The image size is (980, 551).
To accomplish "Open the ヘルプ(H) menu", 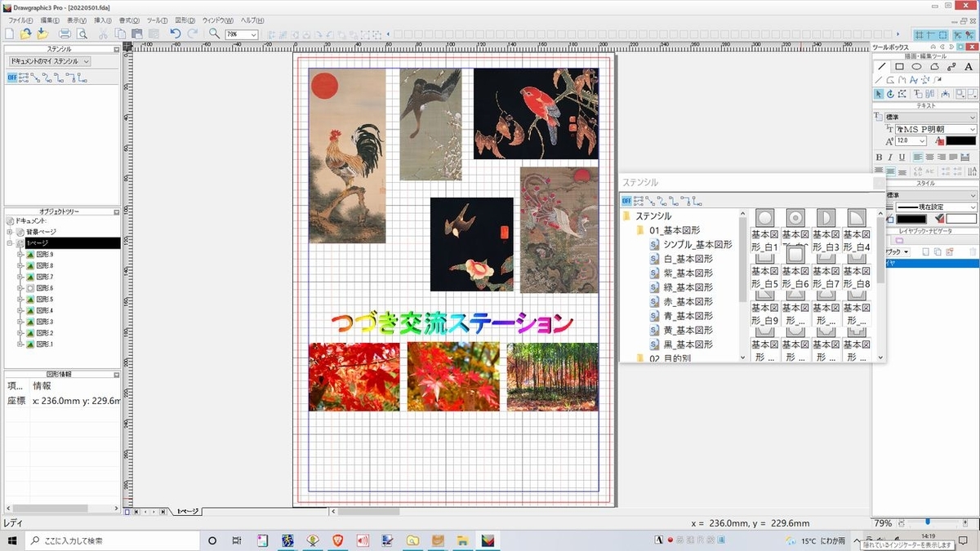I will (252, 20).
